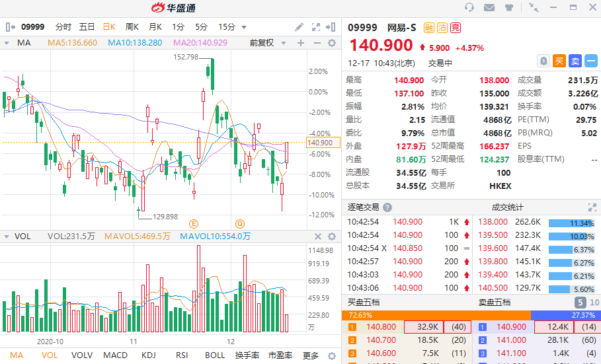
Task: Click the shrink window arrows icon
Action: pyautogui.click(x=534, y=7)
